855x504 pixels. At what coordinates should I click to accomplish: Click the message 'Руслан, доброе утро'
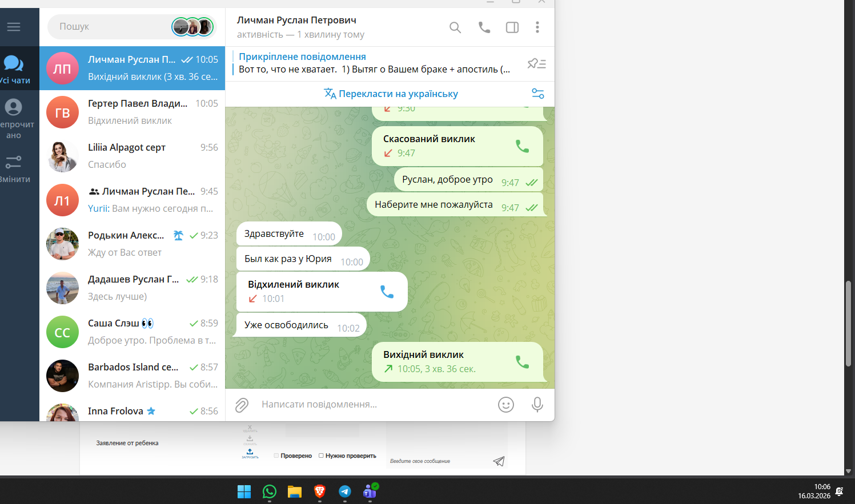click(468, 180)
